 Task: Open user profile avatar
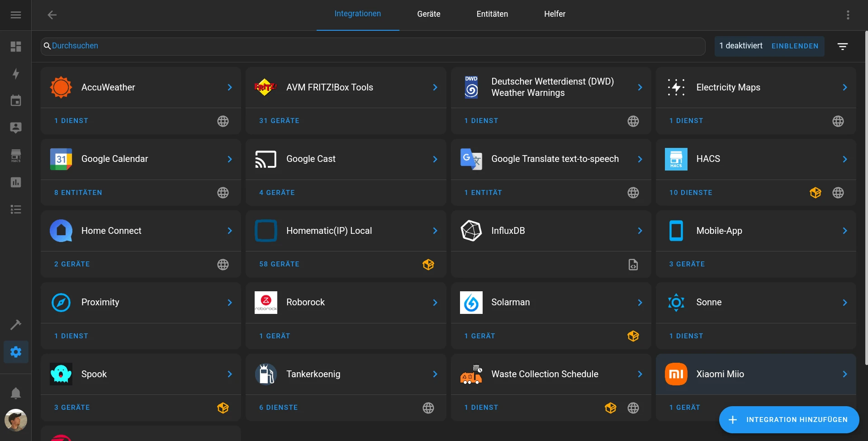pyautogui.click(x=16, y=420)
